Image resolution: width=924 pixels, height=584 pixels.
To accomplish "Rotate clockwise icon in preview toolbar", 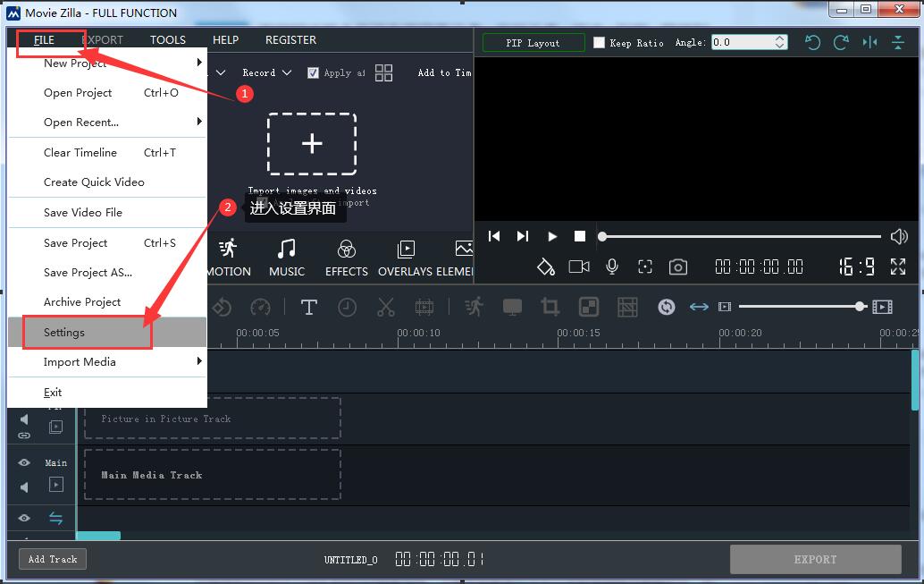I will (x=841, y=42).
